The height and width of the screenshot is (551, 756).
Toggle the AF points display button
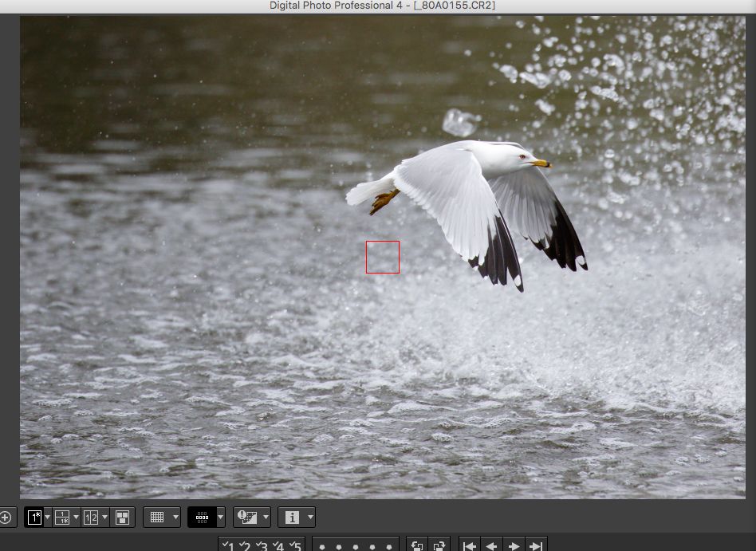click(202, 518)
